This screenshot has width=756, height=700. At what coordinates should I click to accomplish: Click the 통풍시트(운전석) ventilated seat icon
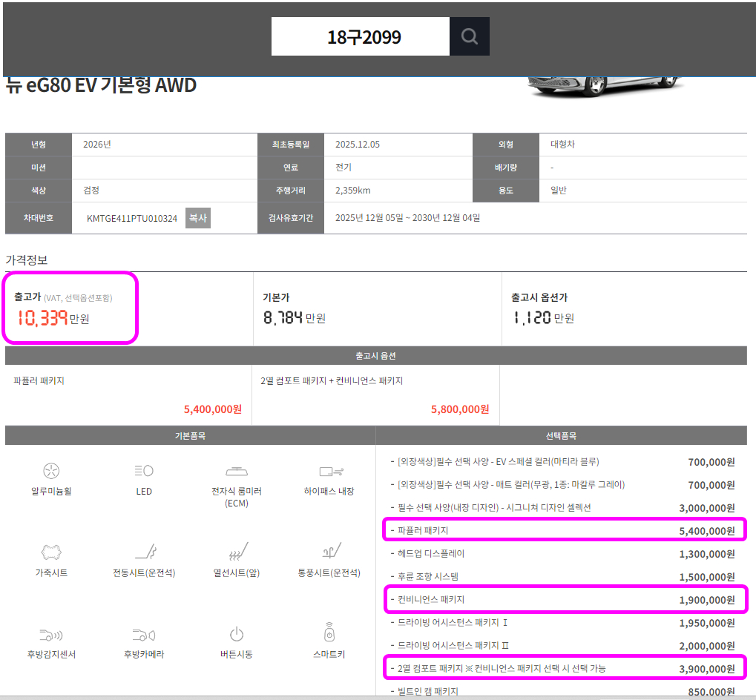pyautogui.click(x=331, y=551)
